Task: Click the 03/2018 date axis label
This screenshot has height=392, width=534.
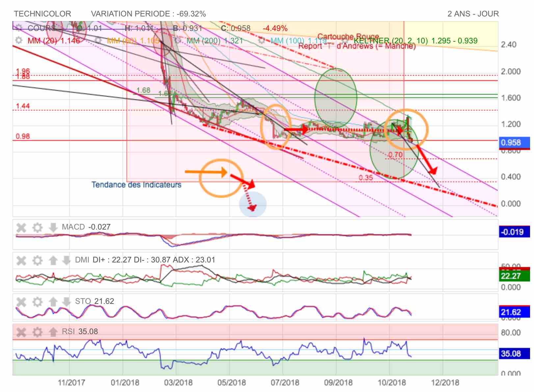Action: pyautogui.click(x=178, y=383)
